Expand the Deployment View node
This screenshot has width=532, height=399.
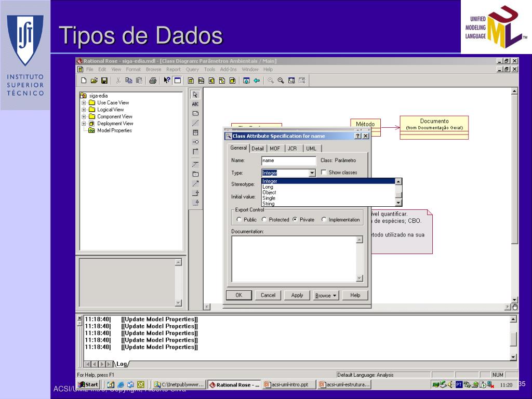[x=84, y=124]
